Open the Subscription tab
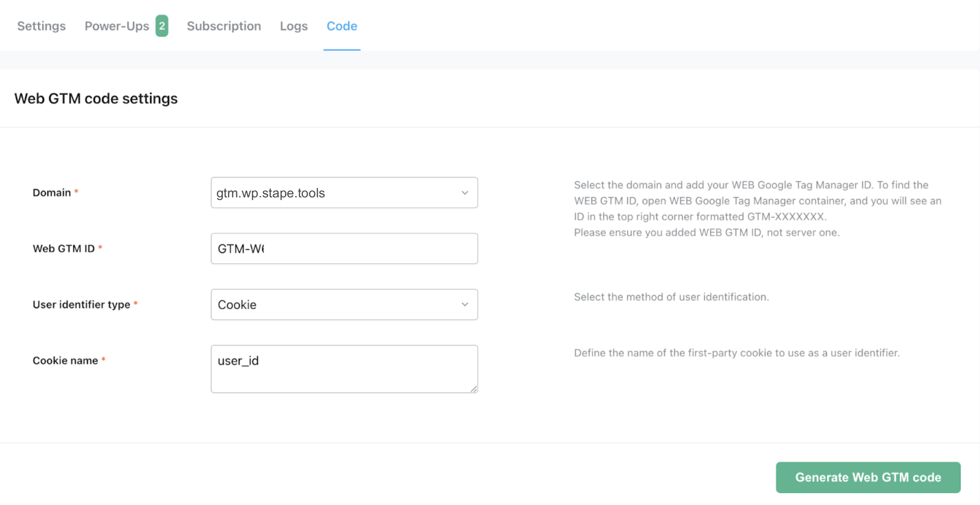This screenshot has width=980, height=505. [224, 26]
